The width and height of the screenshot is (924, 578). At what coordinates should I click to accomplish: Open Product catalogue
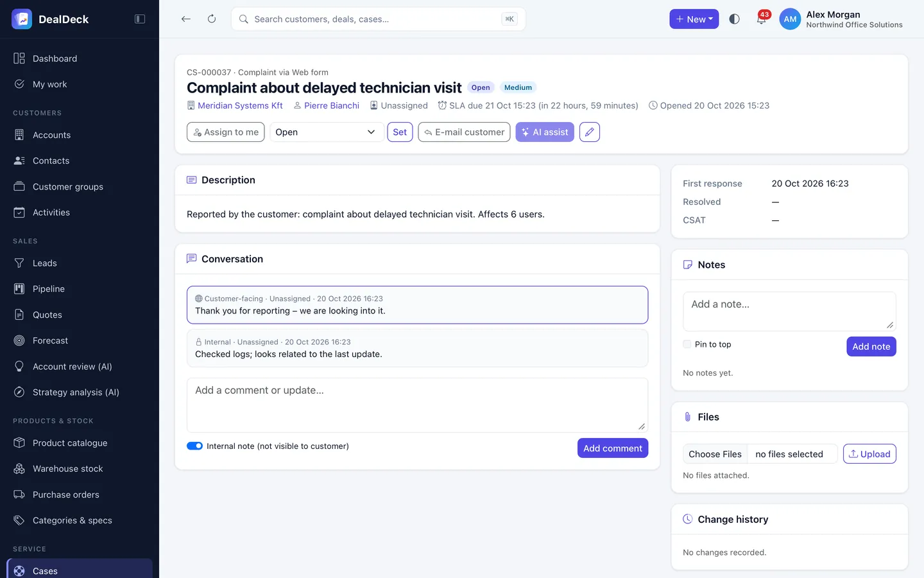tap(80, 443)
